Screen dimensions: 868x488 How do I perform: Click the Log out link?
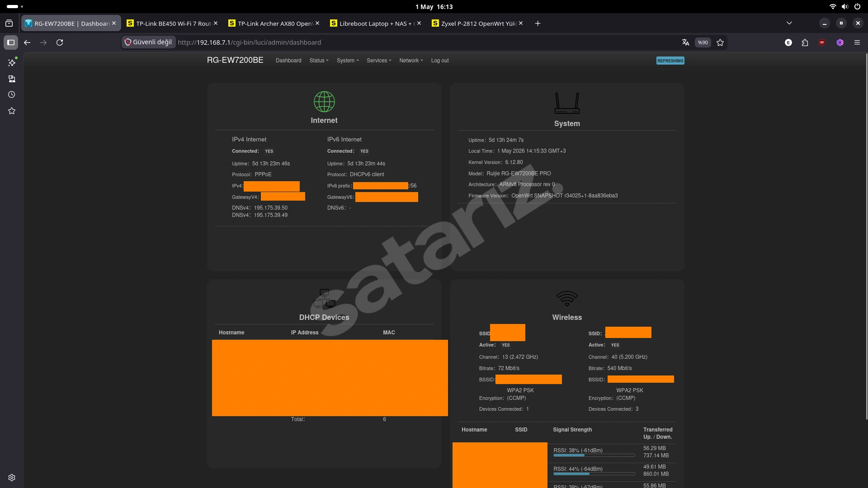click(440, 61)
